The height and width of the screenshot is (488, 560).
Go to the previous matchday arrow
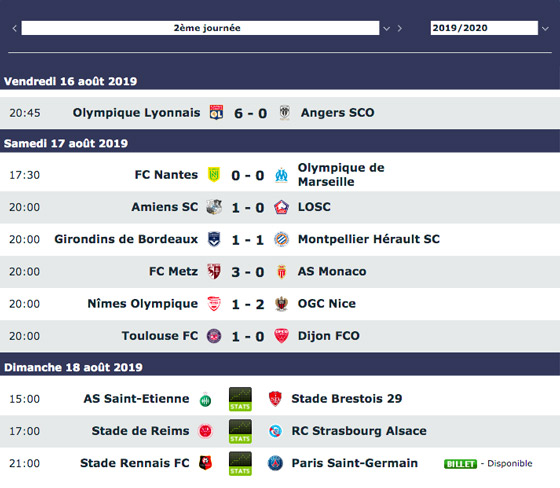pyautogui.click(x=14, y=28)
